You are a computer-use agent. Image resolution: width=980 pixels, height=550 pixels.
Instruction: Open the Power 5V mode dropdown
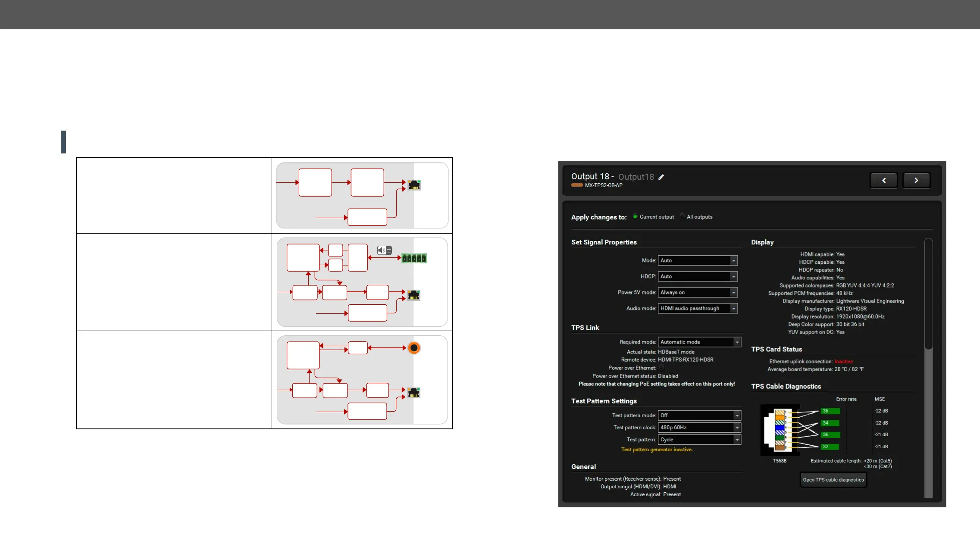click(x=698, y=292)
